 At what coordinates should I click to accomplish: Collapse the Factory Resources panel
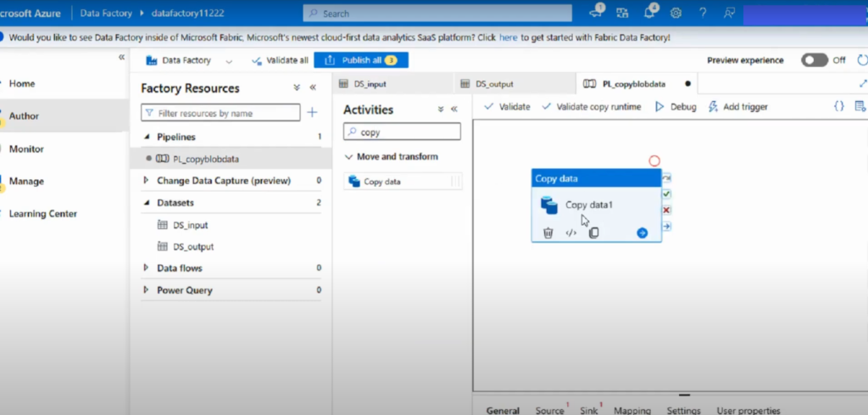pos(313,87)
